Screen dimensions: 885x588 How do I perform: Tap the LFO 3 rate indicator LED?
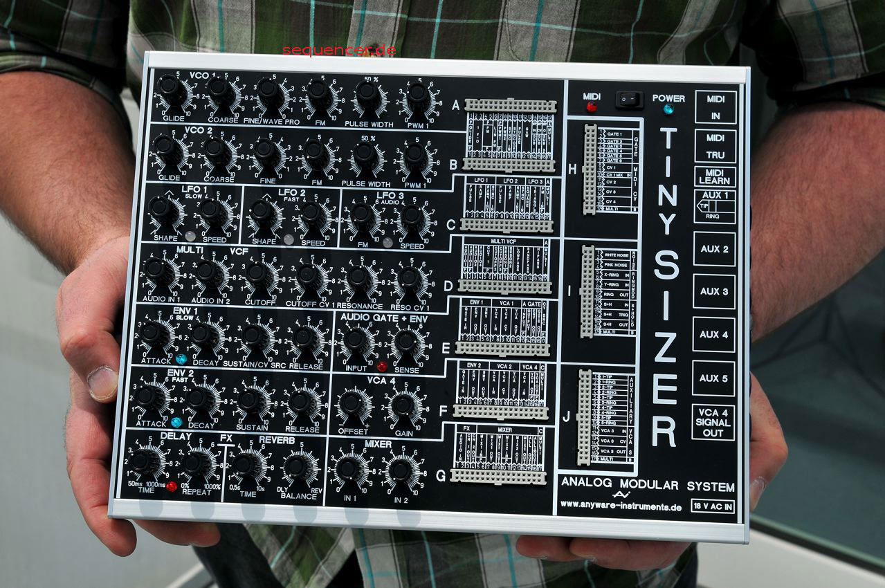[x=388, y=242]
